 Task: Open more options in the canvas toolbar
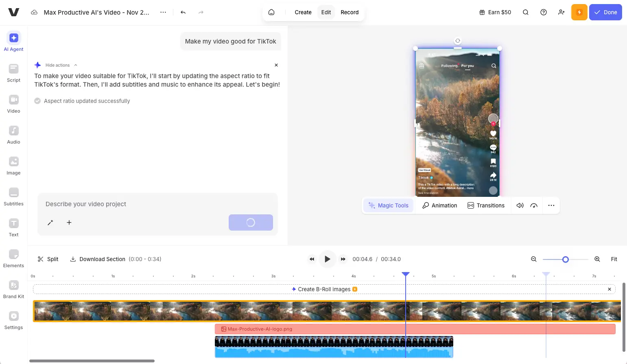[x=551, y=205]
